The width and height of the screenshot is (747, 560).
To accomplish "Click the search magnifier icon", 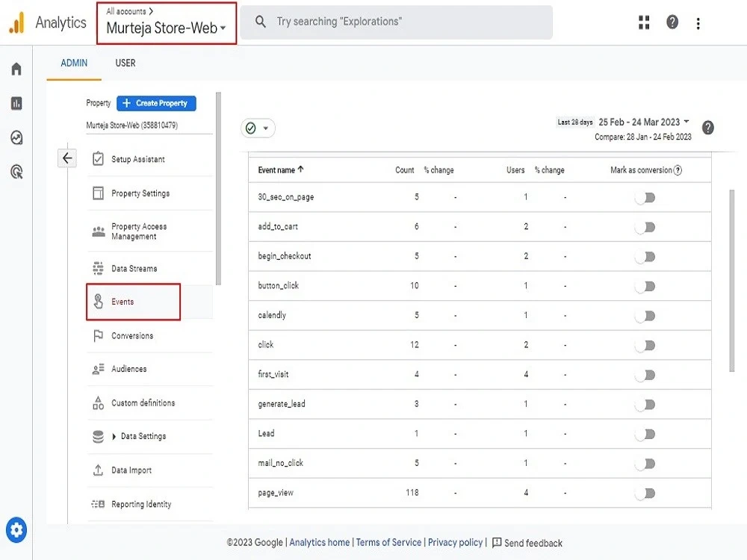I will tap(260, 22).
